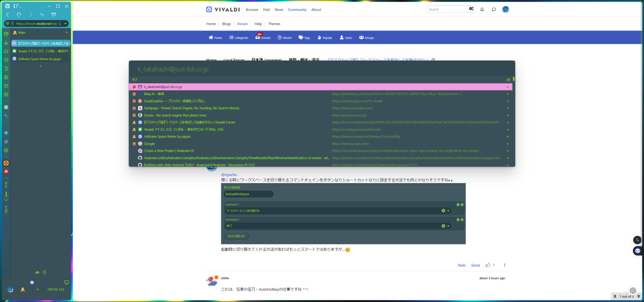
Task: Select DuckDuckGo tab entry
Action: click(321, 101)
